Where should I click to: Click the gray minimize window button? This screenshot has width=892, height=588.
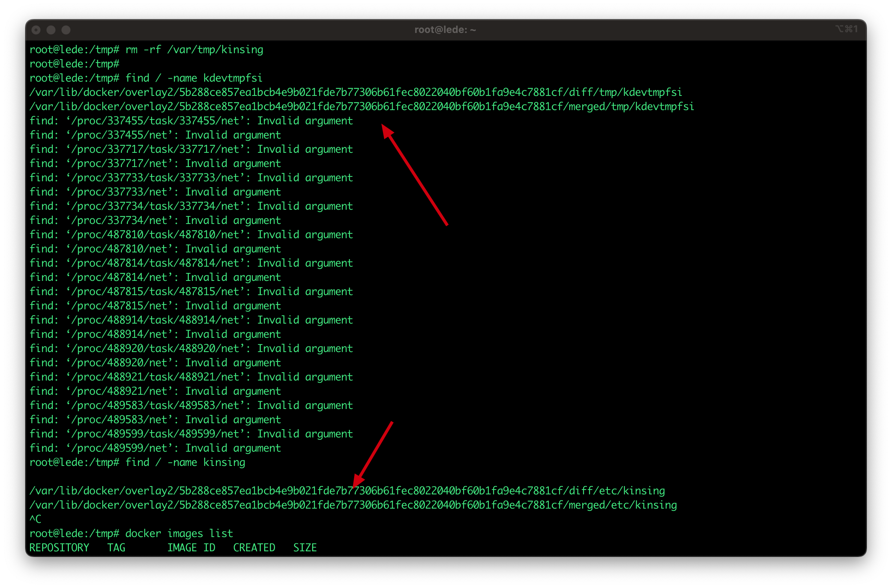click(51, 30)
